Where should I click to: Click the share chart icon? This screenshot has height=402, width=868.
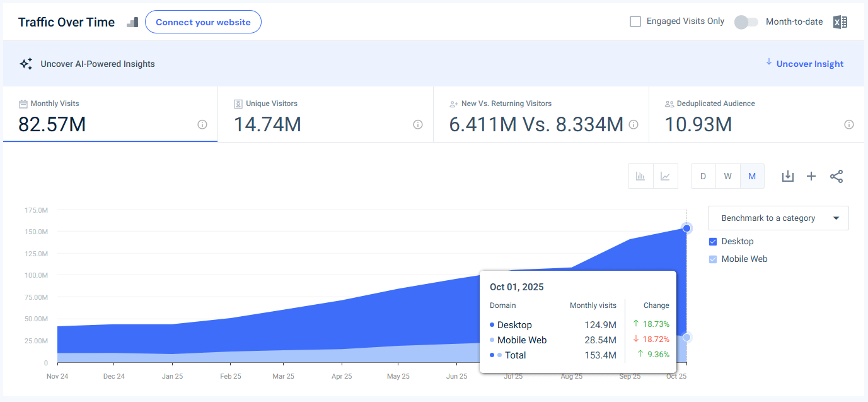(x=836, y=176)
